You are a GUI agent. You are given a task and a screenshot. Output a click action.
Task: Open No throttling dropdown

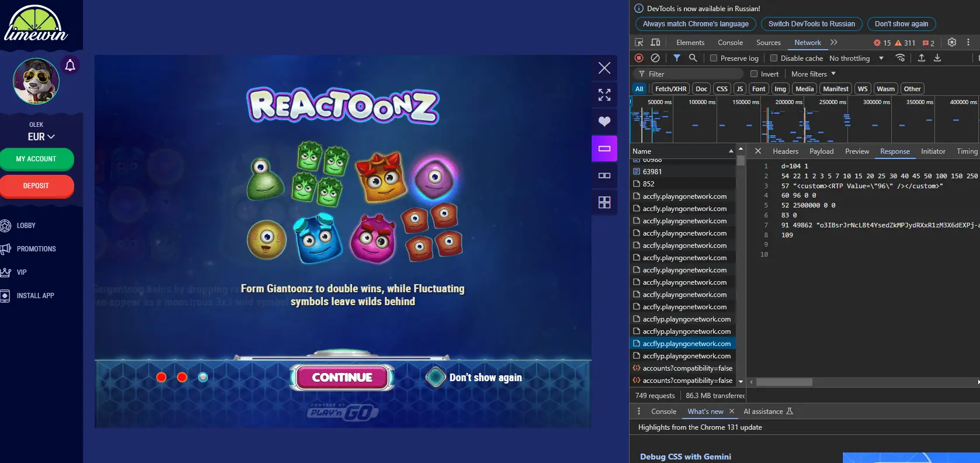(856, 58)
